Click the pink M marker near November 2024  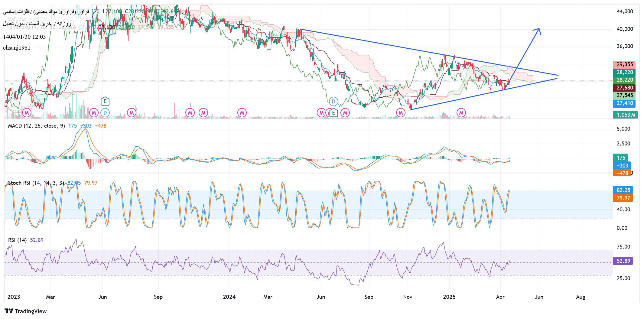[x=401, y=113]
